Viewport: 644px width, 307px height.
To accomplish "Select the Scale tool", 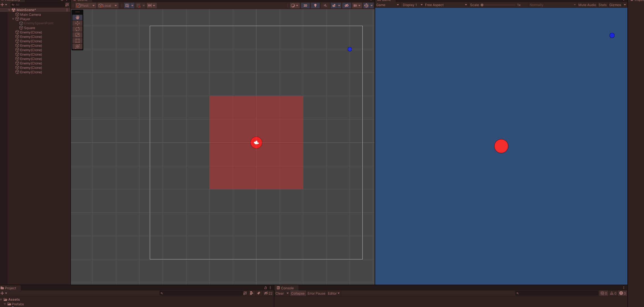I will pyautogui.click(x=78, y=35).
